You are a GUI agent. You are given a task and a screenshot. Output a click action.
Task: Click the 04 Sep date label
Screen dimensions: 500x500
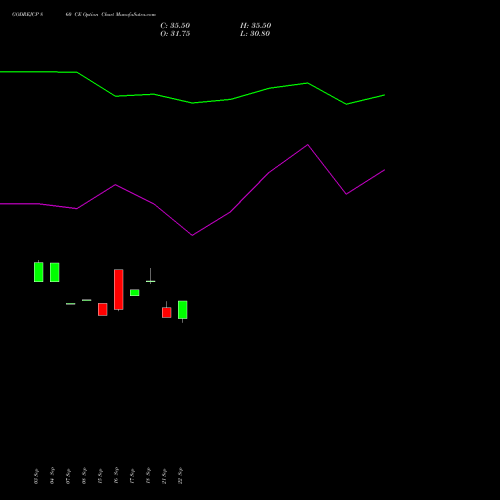(x=52, y=476)
